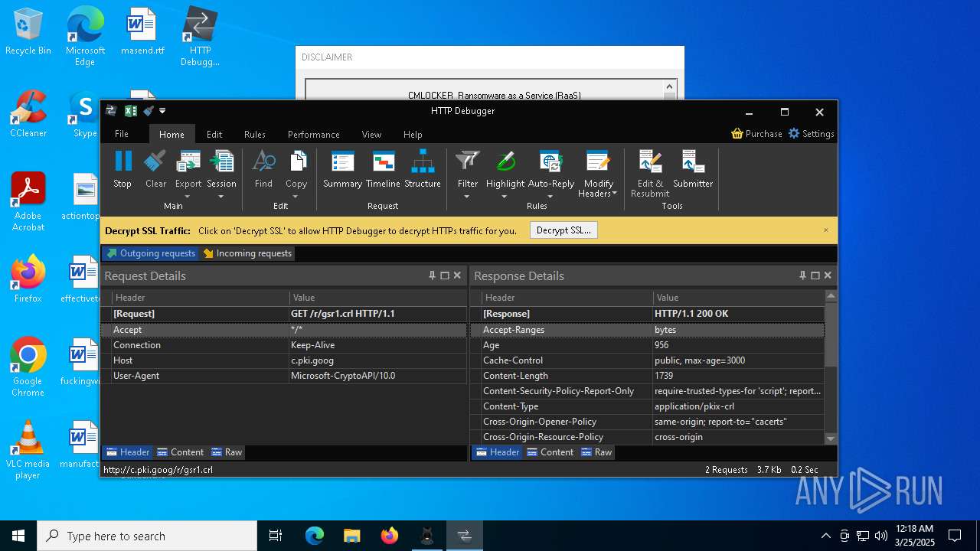Click the Decrypt SSL... button
The height and width of the screenshot is (551, 980).
[x=563, y=230]
